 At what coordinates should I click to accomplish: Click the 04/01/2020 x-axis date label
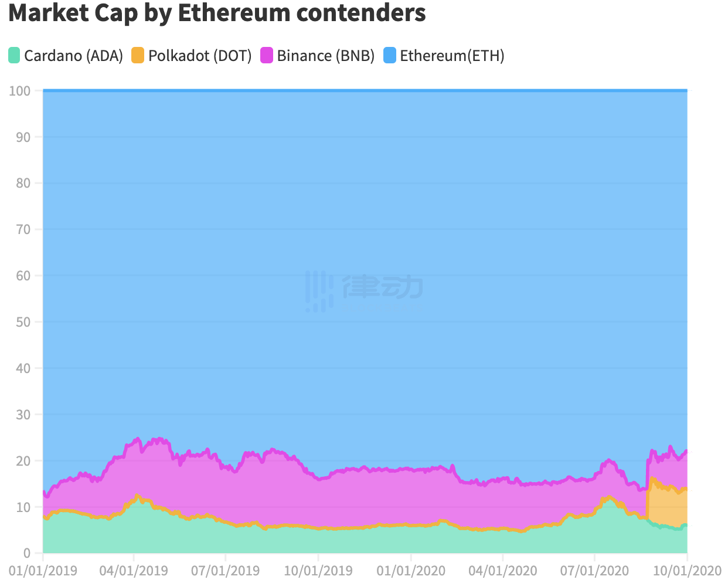(x=503, y=571)
